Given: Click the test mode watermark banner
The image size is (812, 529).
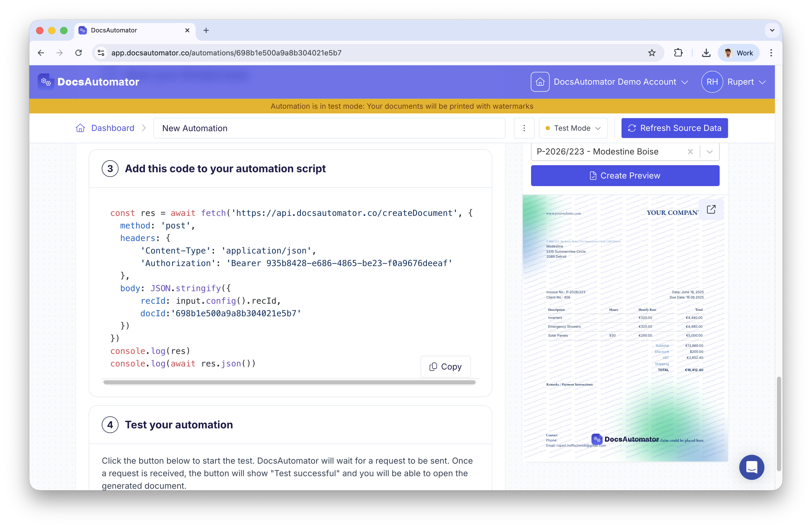Looking at the screenshot, I should click(402, 106).
